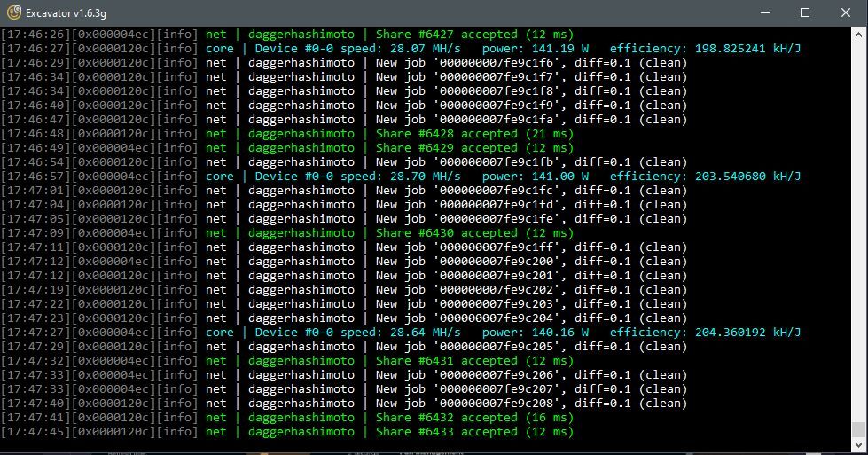868x455 pixels.
Task: Minimize the Excavator console window
Action: click(763, 12)
